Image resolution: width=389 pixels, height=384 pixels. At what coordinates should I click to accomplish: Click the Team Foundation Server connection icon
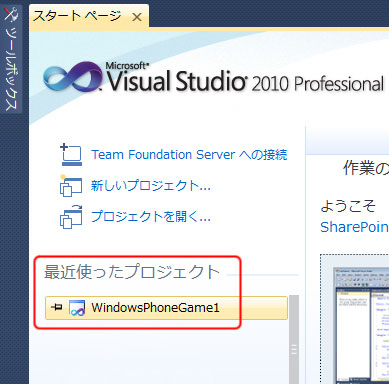(x=71, y=155)
